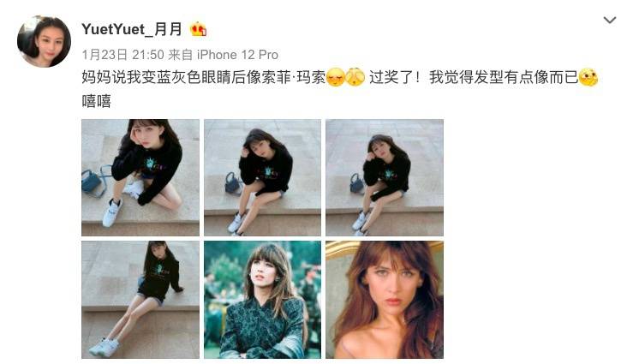Click the iPhone 12 Pro source link
The image size is (633, 364).
[x=237, y=55]
